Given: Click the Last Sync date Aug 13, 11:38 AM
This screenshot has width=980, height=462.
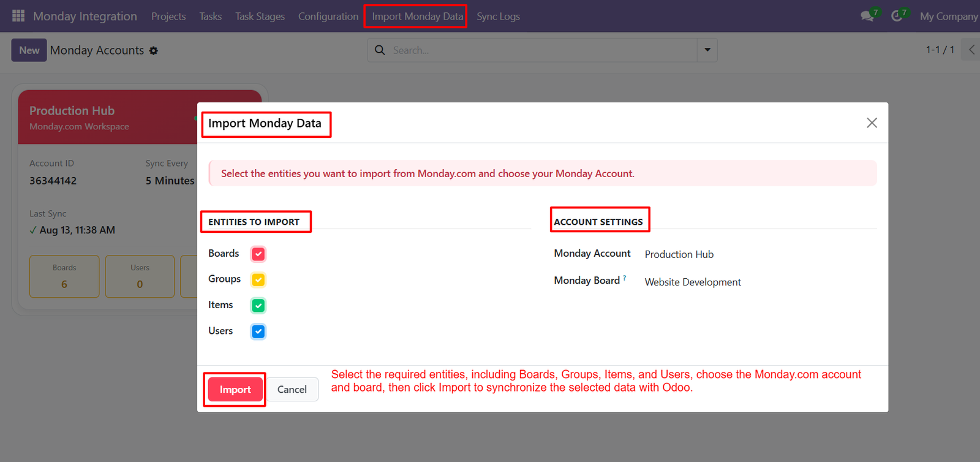Looking at the screenshot, I should [77, 230].
